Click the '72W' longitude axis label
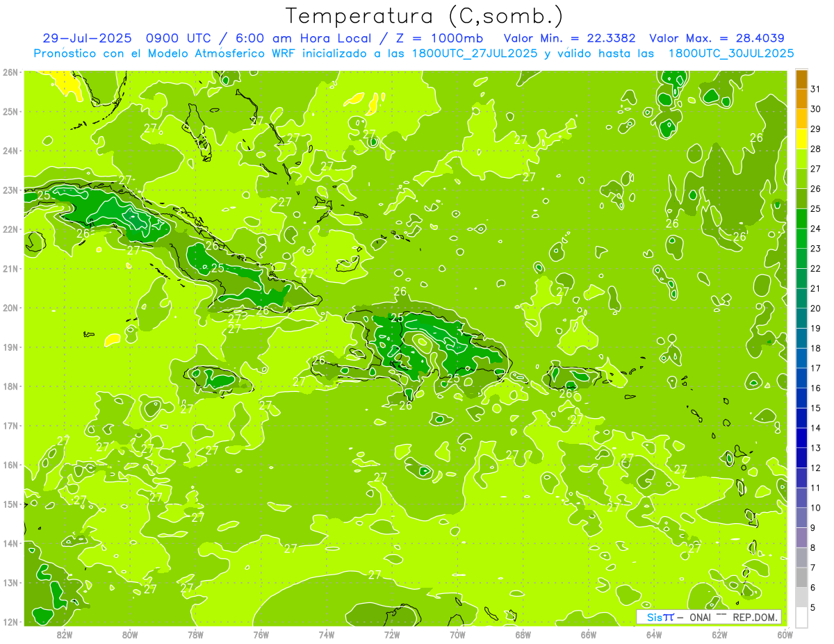The image size is (834, 644). 392,634
